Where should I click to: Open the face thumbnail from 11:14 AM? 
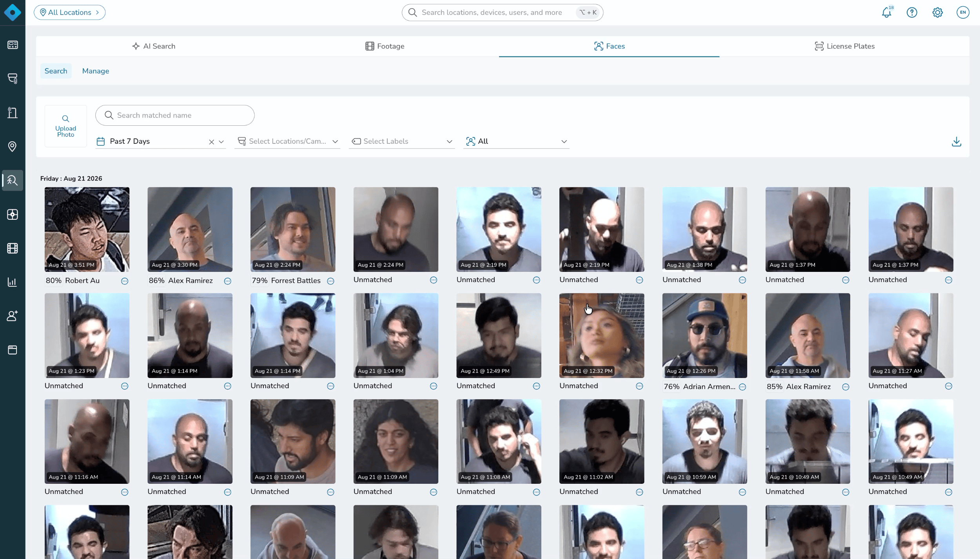click(x=190, y=441)
